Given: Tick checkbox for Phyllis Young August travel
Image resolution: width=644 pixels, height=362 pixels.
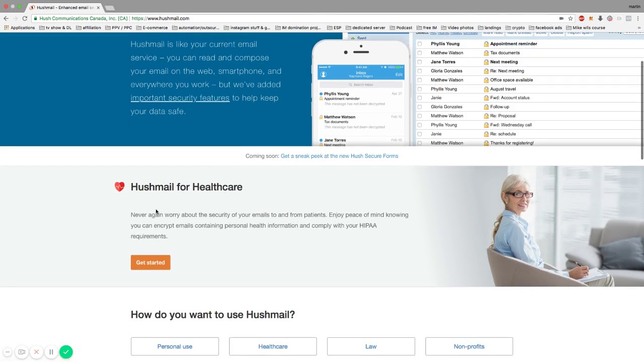Looking at the screenshot, I should 420,89.
